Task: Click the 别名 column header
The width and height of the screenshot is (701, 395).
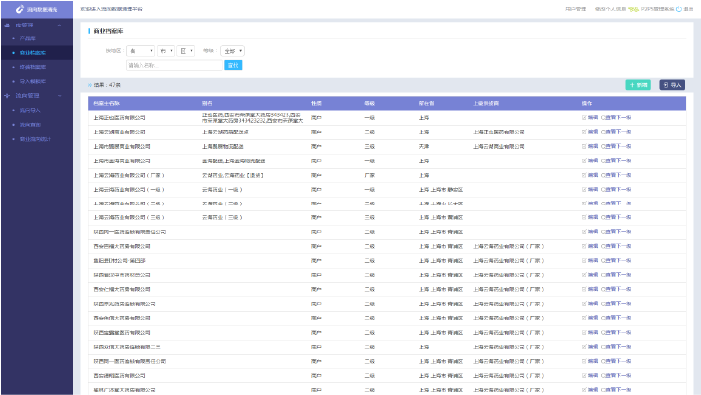Action: click(207, 103)
